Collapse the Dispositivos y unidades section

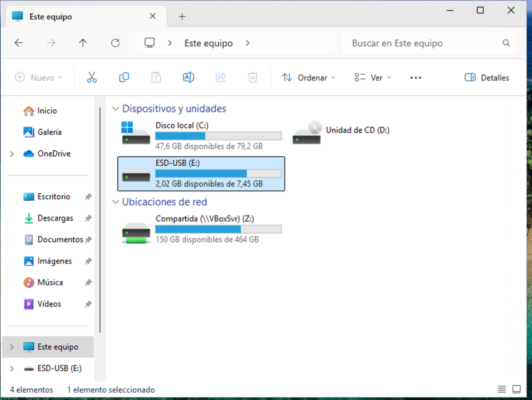116,109
